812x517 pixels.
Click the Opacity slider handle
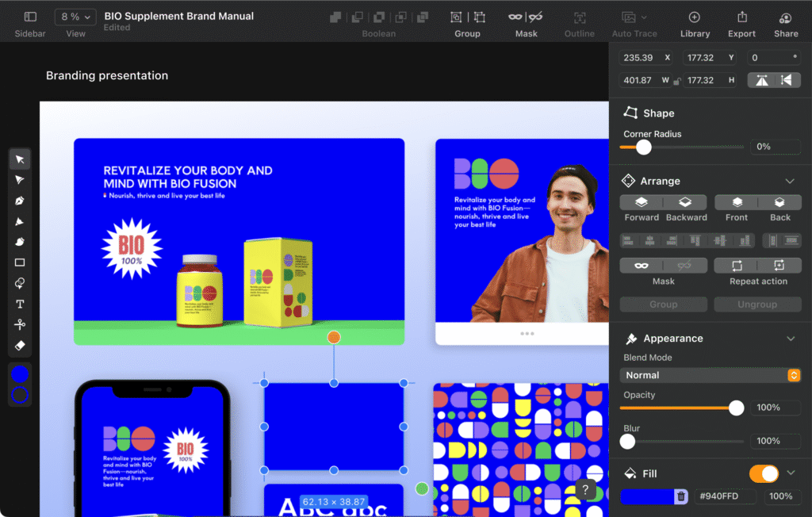point(737,408)
